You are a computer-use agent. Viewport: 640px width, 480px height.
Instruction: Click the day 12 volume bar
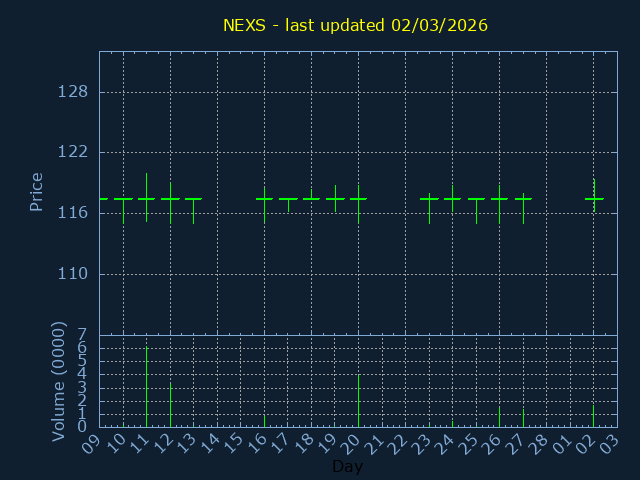(170, 404)
